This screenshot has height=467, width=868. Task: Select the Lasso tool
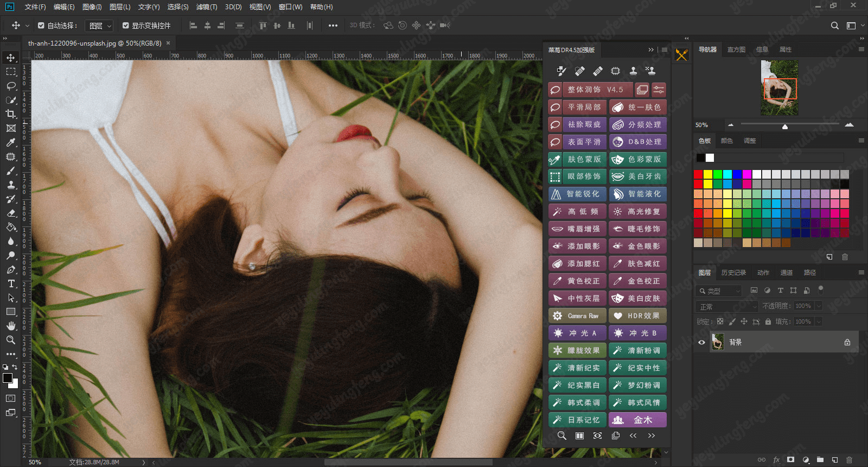[x=11, y=86]
